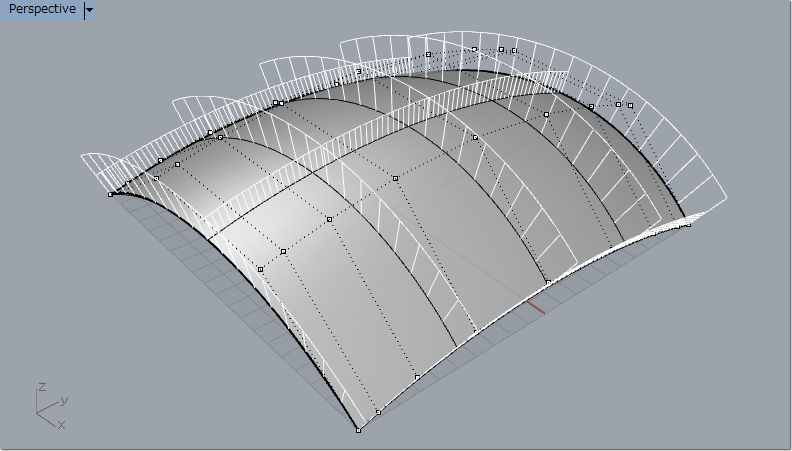Select the control point at surface's rightmost corner
The height and width of the screenshot is (451, 792).
688,225
